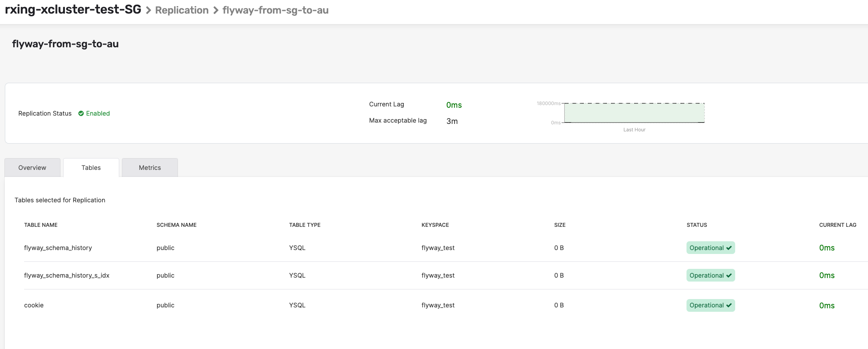
Task: Click flyway-from-sg-to-au breadcrumb item
Action: pos(276,10)
